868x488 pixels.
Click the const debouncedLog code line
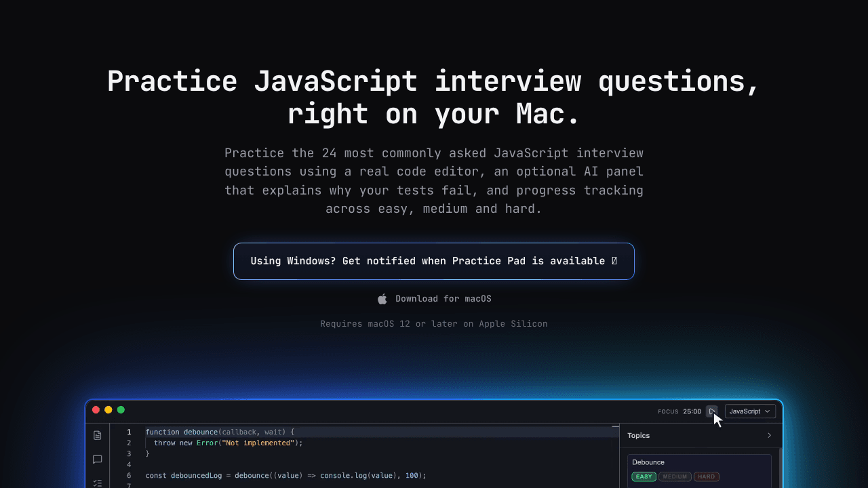286,476
